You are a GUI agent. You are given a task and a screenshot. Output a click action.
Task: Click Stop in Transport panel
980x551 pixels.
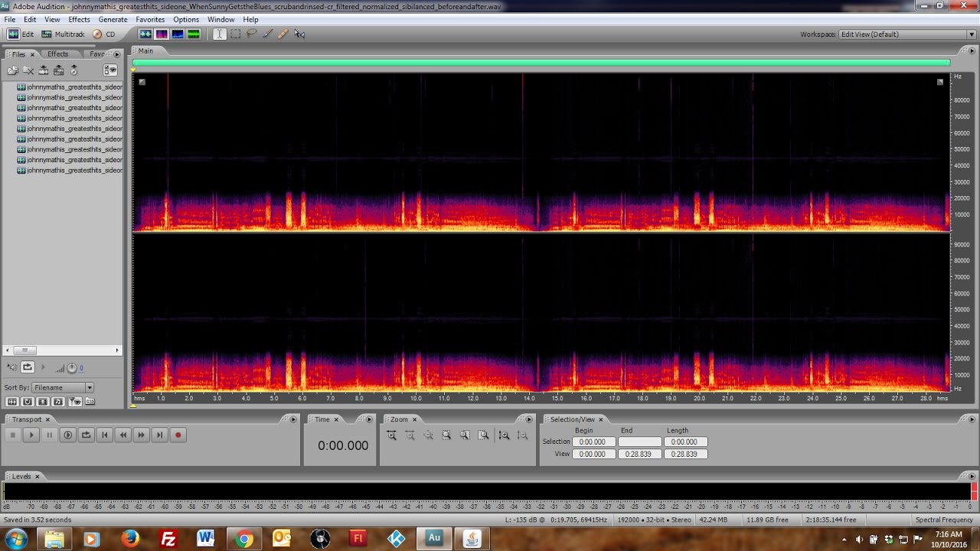[12, 435]
